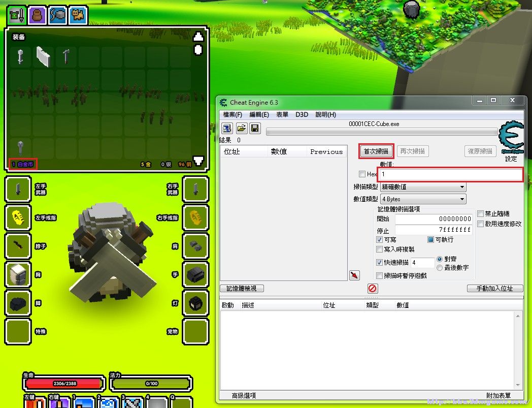The height and width of the screenshot is (408, 532).
Task: Click the empty pet equipment slot
Action: 195,332
